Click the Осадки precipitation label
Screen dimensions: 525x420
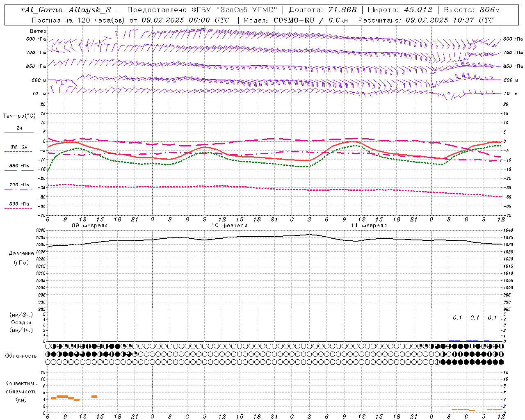[21, 322]
